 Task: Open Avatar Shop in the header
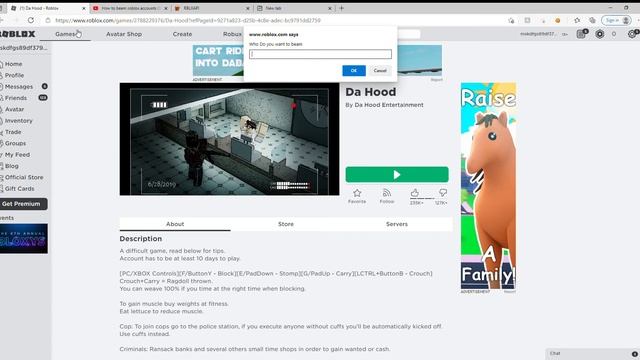coord(124,34)
